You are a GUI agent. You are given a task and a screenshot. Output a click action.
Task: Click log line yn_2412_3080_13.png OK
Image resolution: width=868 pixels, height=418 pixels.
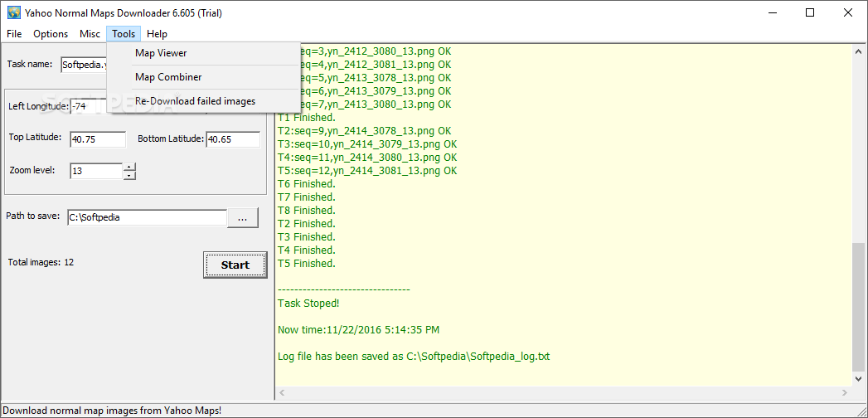pyautogui.click(x=376, y=51)
